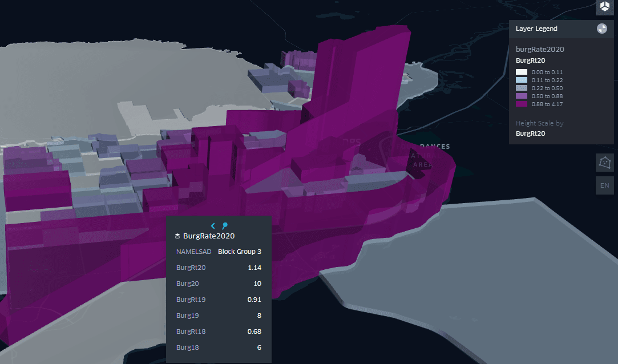Click the 0.50 to 0.88 purple swatch
This screenshot has height=364, width=618.
point(522,96)
